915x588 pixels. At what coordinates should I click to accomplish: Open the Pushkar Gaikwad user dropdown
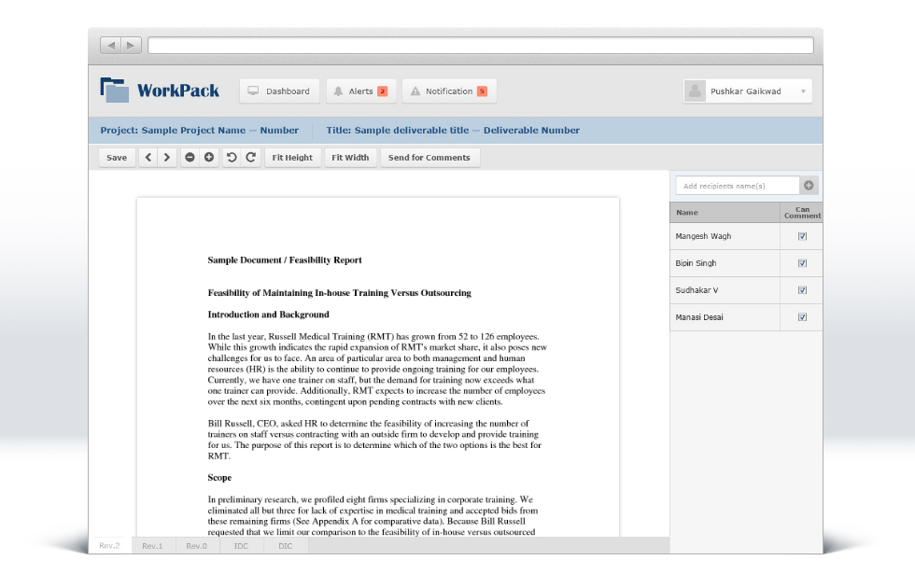point(747,91)
